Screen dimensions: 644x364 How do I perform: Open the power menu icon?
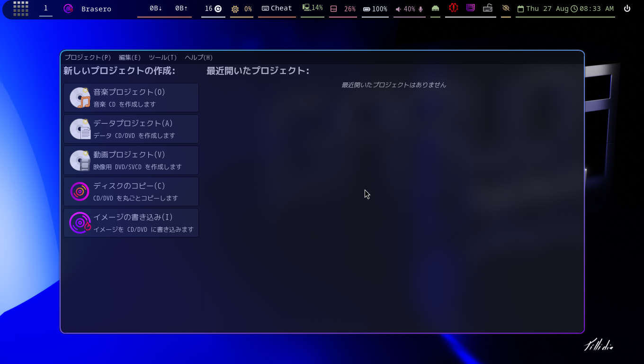[627, 9]
